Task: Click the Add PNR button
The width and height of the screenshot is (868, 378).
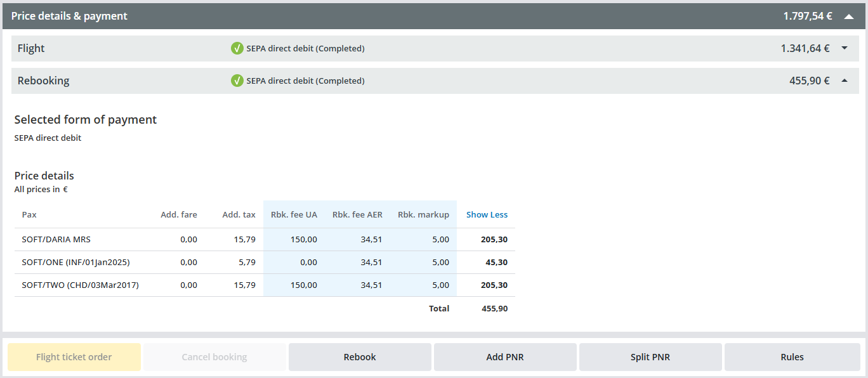Action: click(x=505, y=357)
